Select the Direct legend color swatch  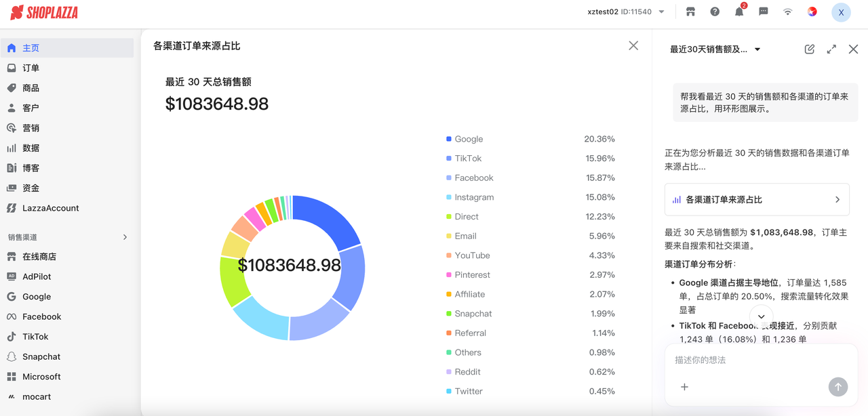(x=449, y=217)
